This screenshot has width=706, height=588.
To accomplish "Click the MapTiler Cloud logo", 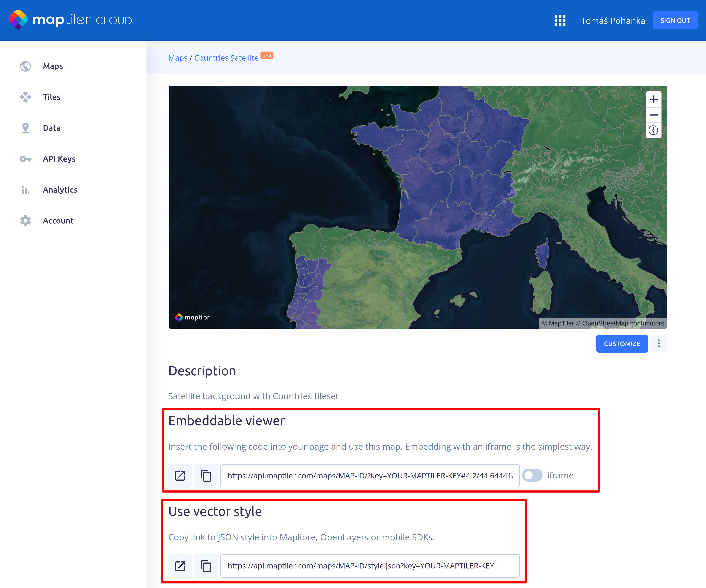I will point(70,20).
